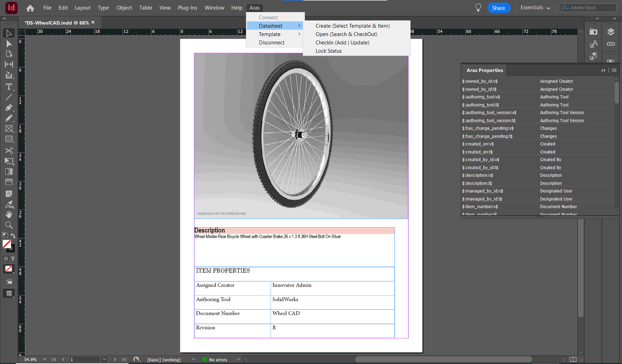Expand the collapsed toolbar chevrons
The image size is (622, 364).
(5, 18)
